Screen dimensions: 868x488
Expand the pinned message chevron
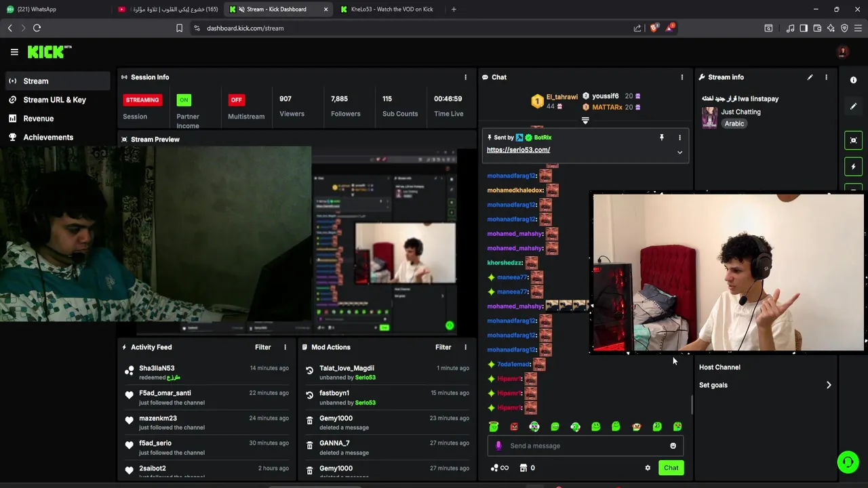pyautogui.click(x=679, y=152)
